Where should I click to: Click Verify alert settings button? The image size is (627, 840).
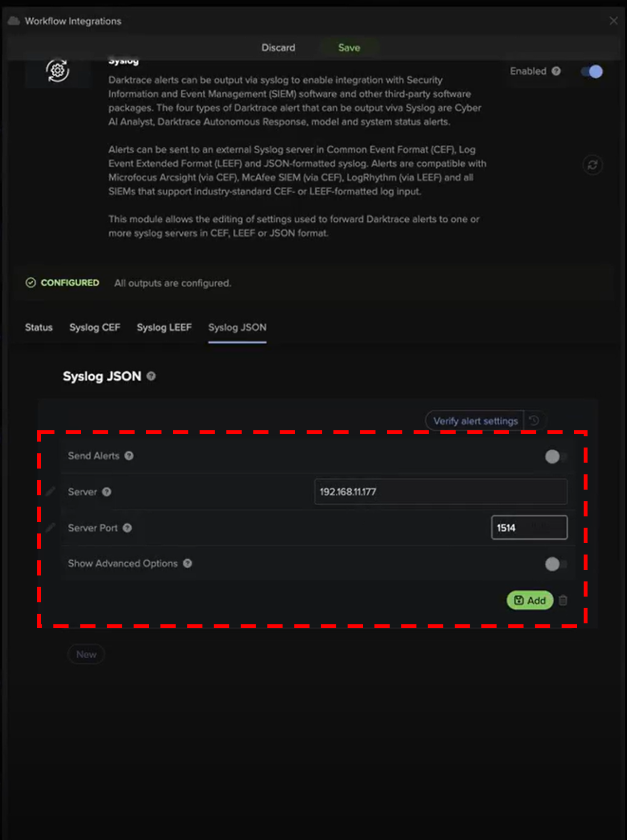[475, 421]
